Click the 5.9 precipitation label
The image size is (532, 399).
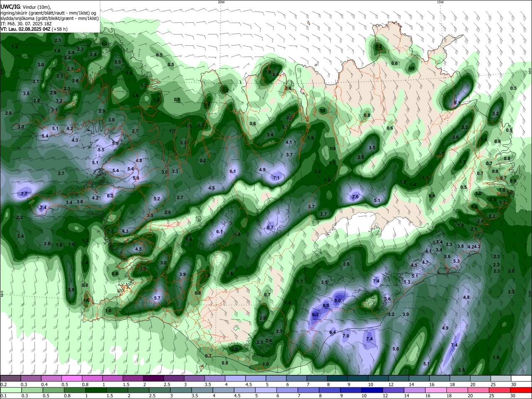[x=136, y=178]
